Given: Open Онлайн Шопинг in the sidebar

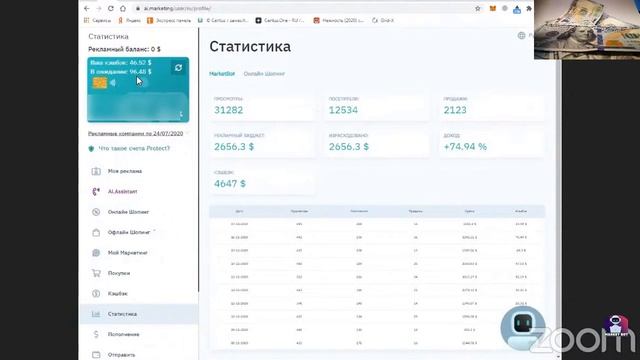Looking at the screenshot, I should 128,212.
